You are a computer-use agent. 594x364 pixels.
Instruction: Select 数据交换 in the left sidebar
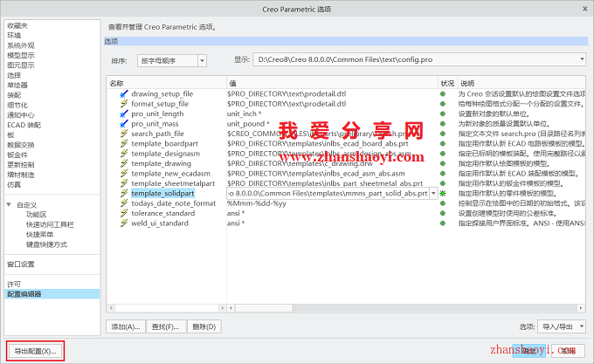click(x=21, y=145)
